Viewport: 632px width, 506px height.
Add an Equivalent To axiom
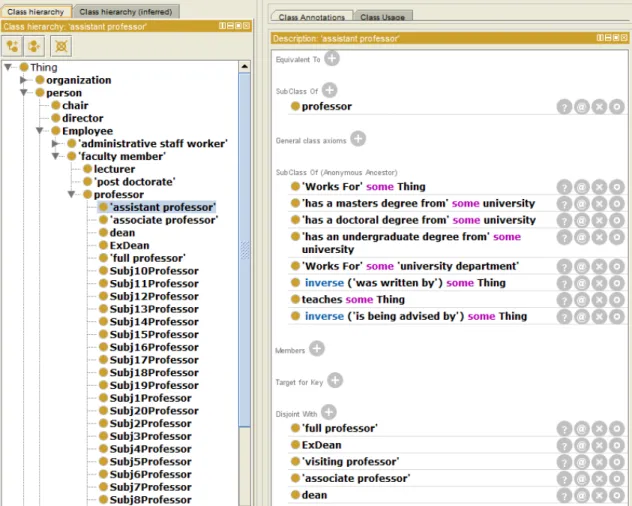(332, 58)
